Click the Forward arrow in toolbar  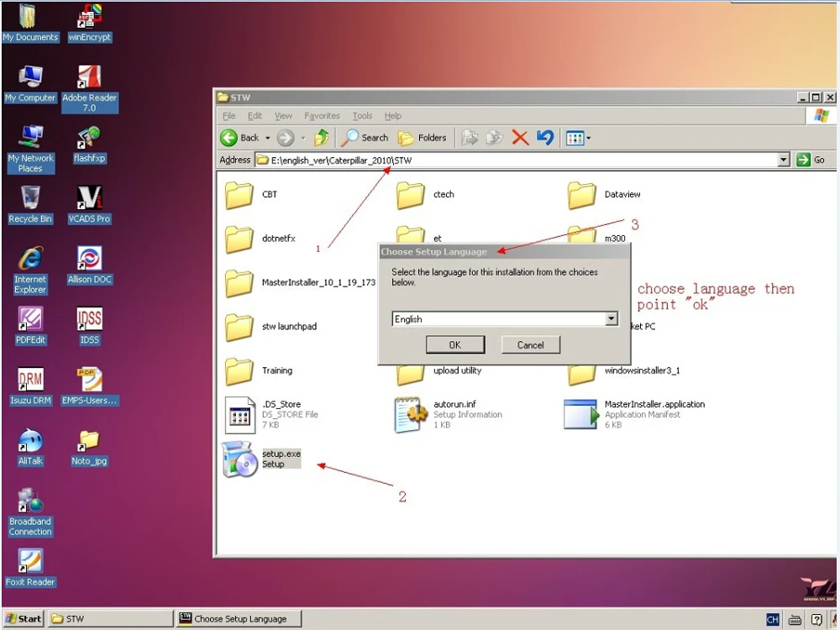pyautogui.click(x=285, y=138)
